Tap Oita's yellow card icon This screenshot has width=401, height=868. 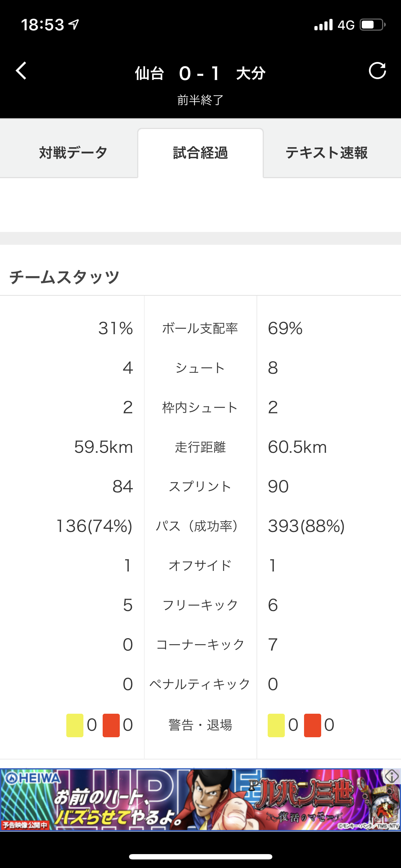coord(276,725)
